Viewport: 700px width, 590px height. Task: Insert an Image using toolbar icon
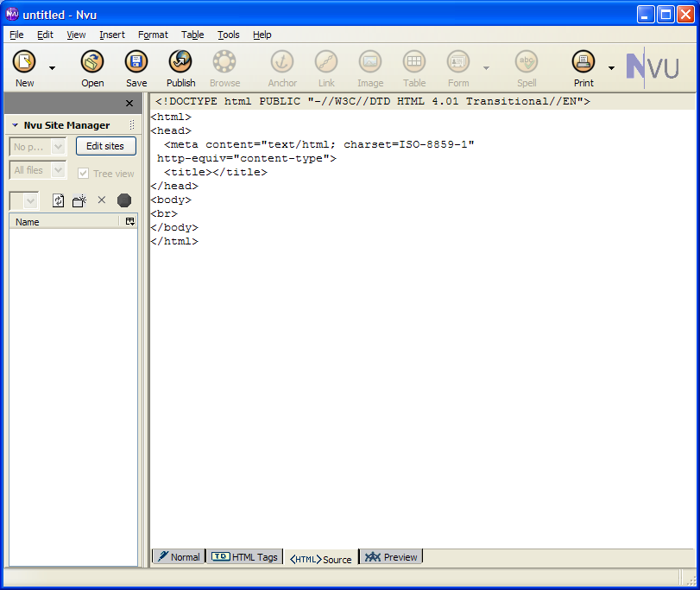pos(370,61)
